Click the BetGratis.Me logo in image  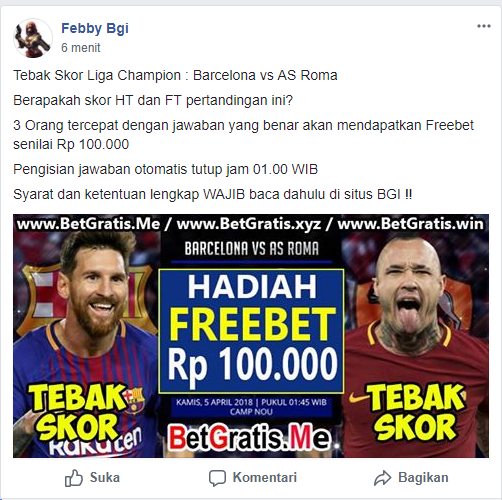250,437
